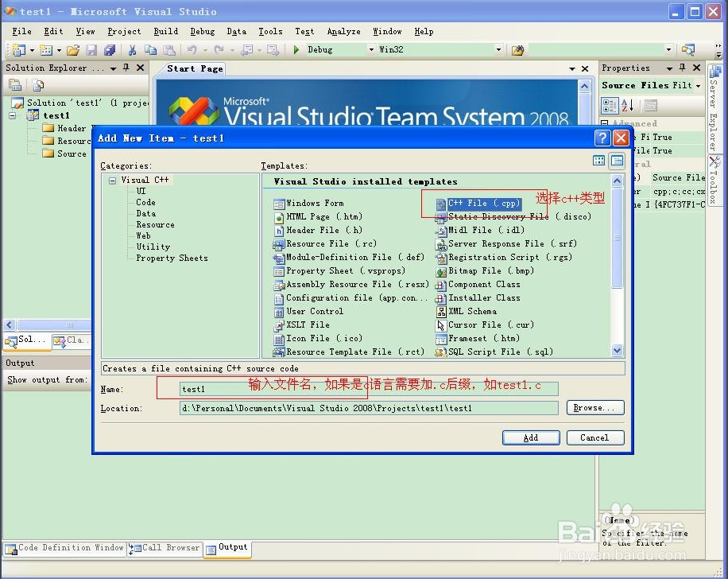
Task: Collapse the test1 project node
Action: (x=13, y=115)
